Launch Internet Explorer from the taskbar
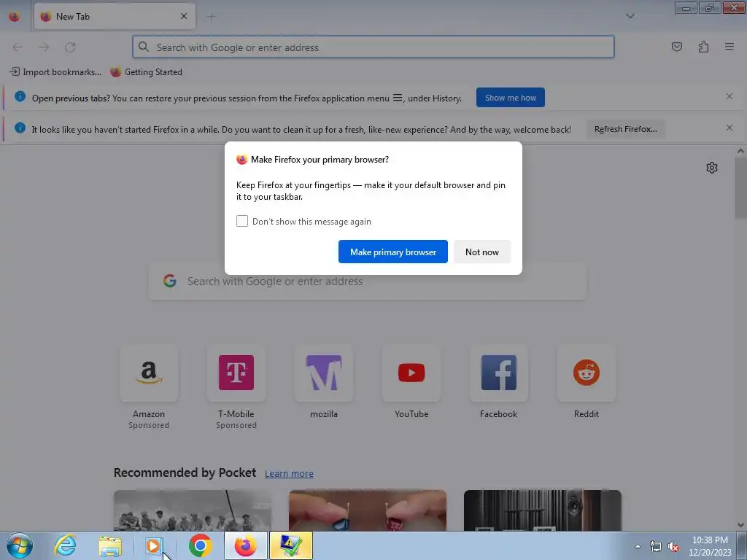Screen dimensions: 747x560 (65, 545)
